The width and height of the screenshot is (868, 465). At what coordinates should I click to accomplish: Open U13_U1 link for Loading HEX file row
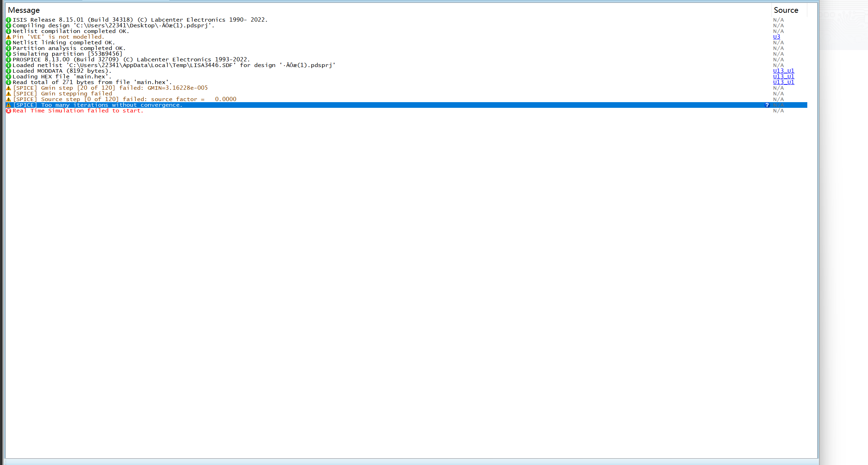click(x=784, y=77)
